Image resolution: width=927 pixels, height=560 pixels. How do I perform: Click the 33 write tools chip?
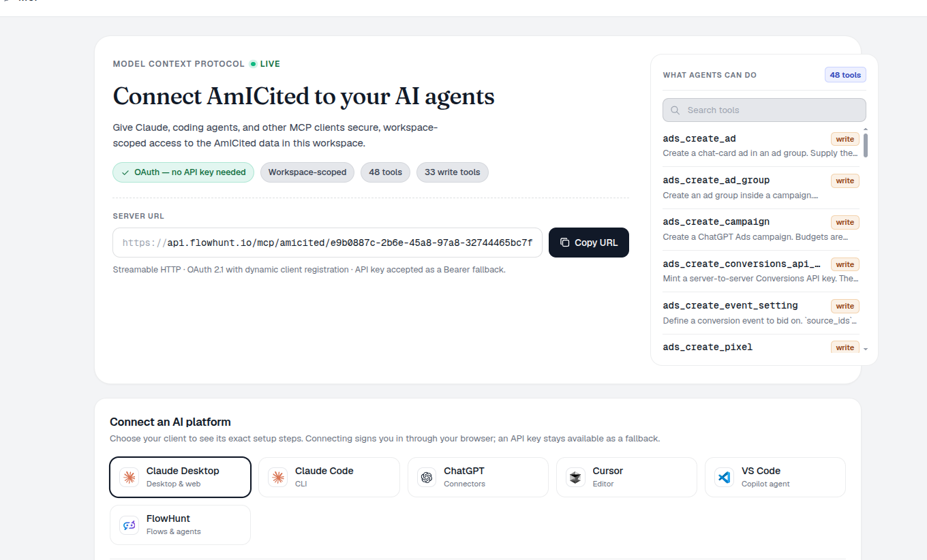pos(453,172)
